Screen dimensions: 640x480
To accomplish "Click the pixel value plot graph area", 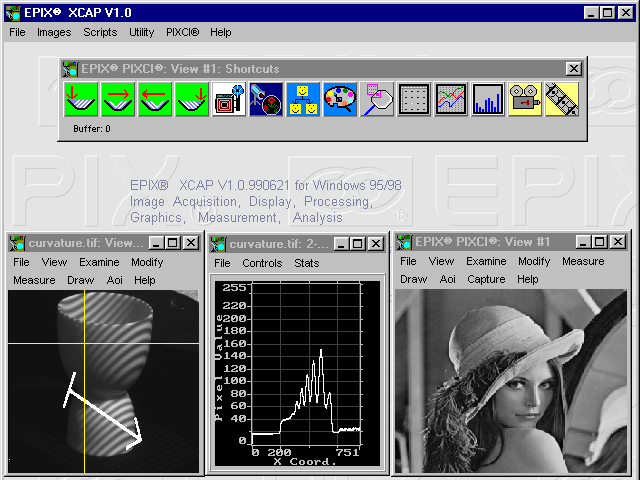I will click(306, 363).
